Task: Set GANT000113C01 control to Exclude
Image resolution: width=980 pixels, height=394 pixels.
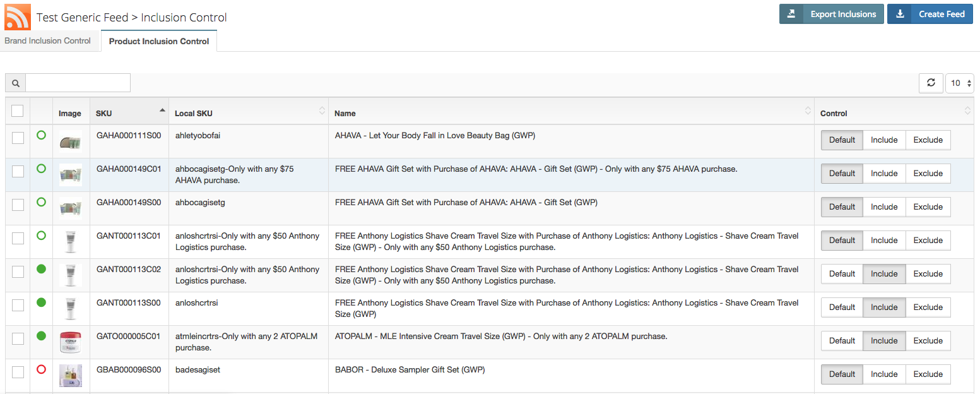Action: [x=928, y=241]
